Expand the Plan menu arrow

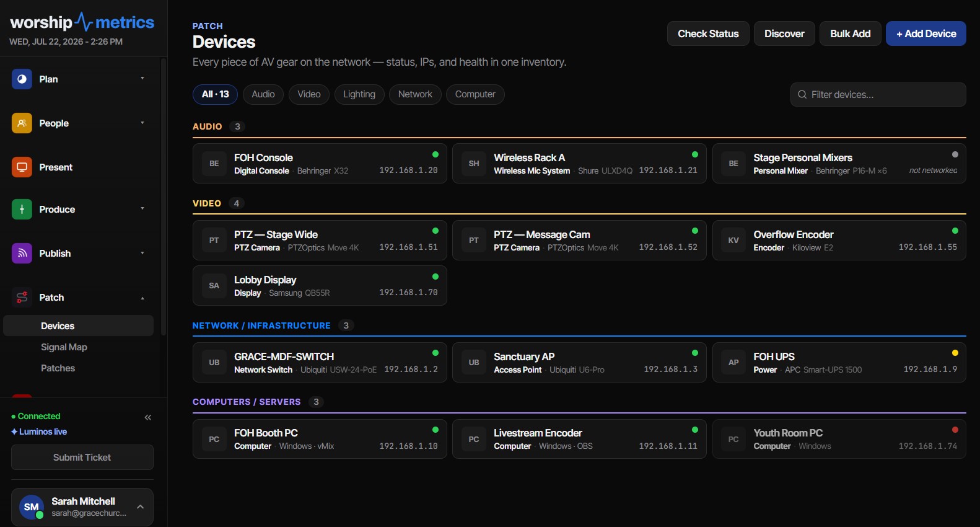point(142,79)
